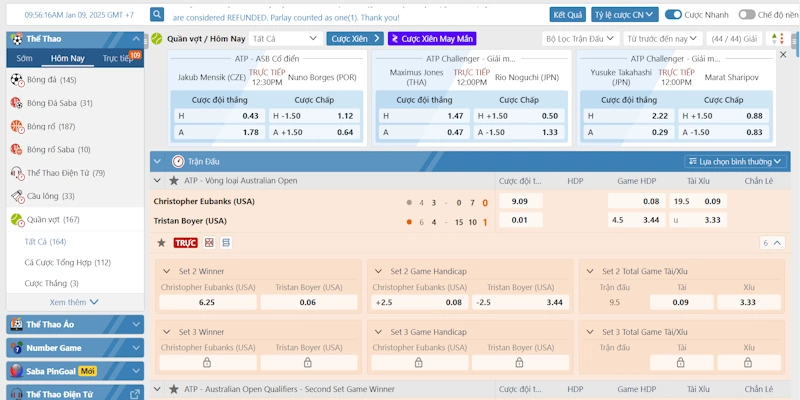Toggle the Chế độ nền switch

coord(746,14)
